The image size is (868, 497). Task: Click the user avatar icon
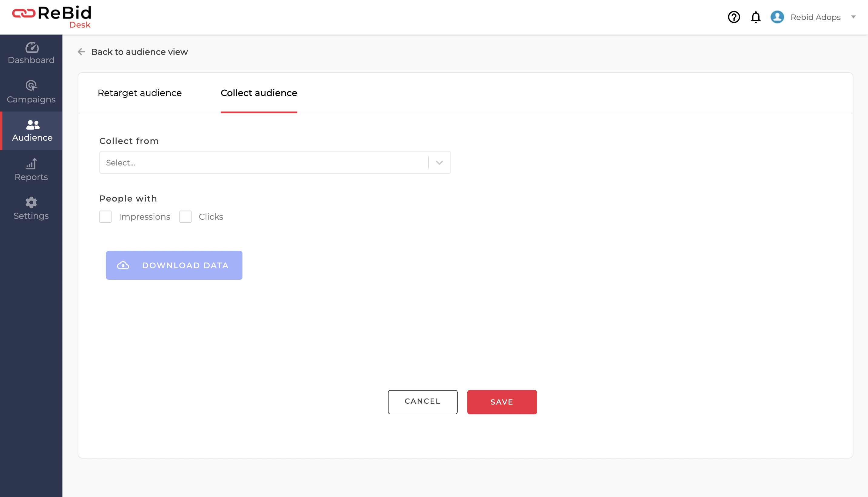pos(777,17)
